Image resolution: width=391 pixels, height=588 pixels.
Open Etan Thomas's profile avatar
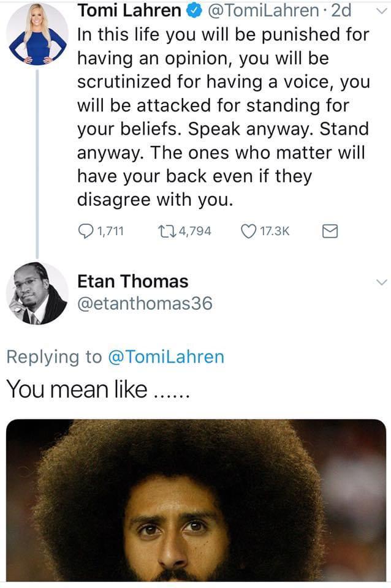36,294
